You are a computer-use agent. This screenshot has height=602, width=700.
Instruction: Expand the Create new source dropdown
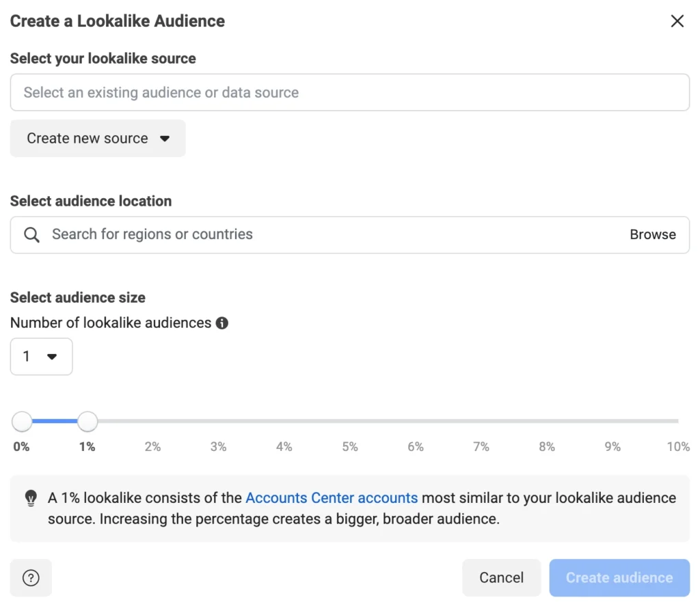(98, 138)
